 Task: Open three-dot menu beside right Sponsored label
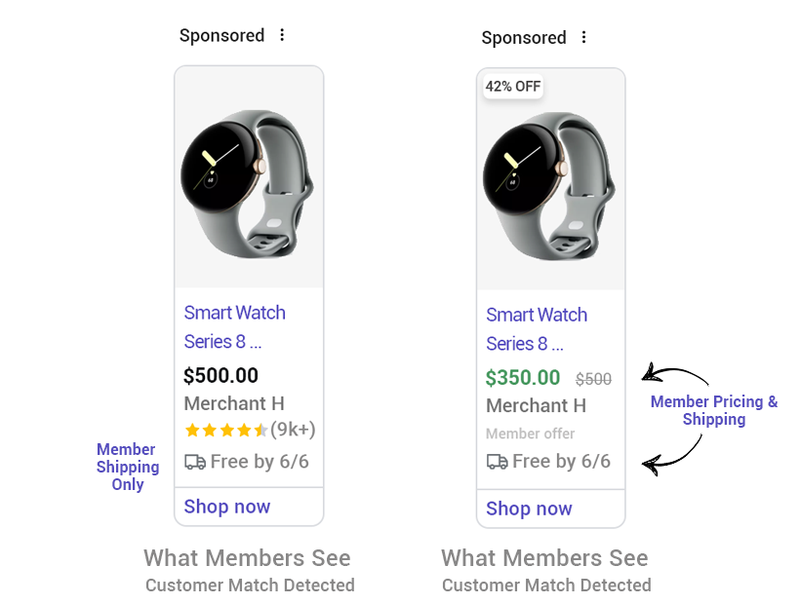point(584,37)
